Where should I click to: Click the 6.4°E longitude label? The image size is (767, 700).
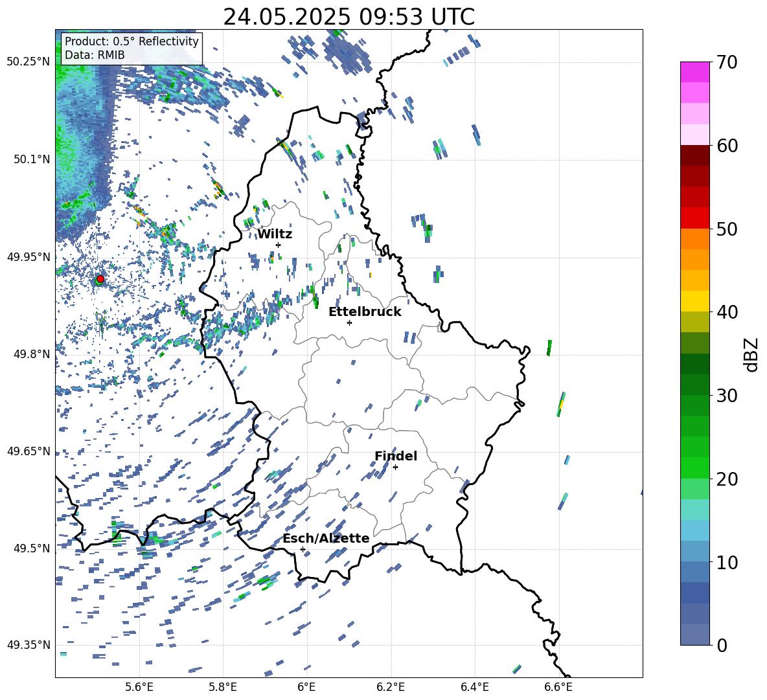(x=474, y=687)
